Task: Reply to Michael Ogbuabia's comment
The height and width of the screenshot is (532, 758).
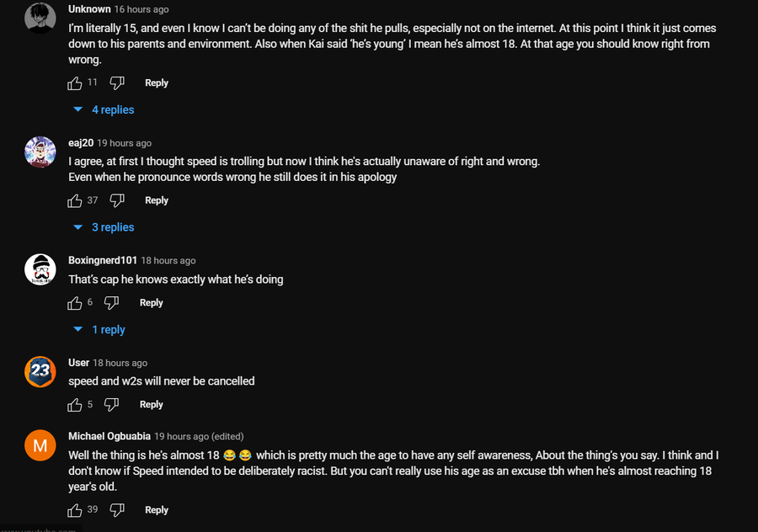Action: (157, 509)
